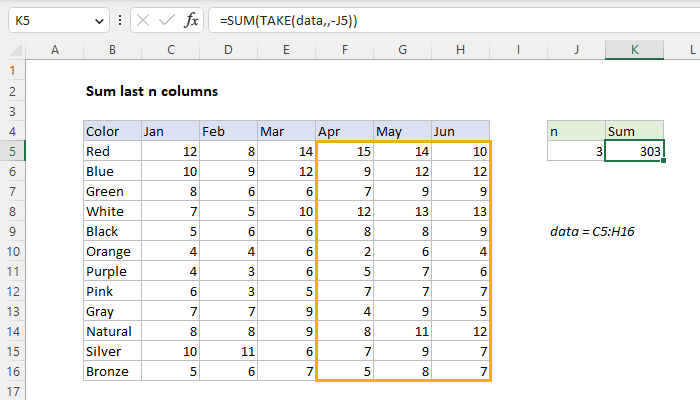
Task: Click the White row label
Action: pyautogui.click(x=112, y=211)
